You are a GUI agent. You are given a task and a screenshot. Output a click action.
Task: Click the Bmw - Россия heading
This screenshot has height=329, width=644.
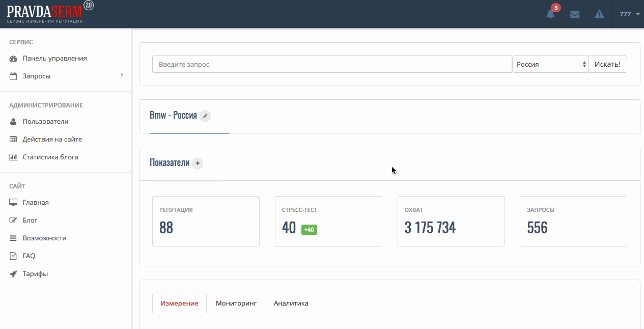coord(173,116)
